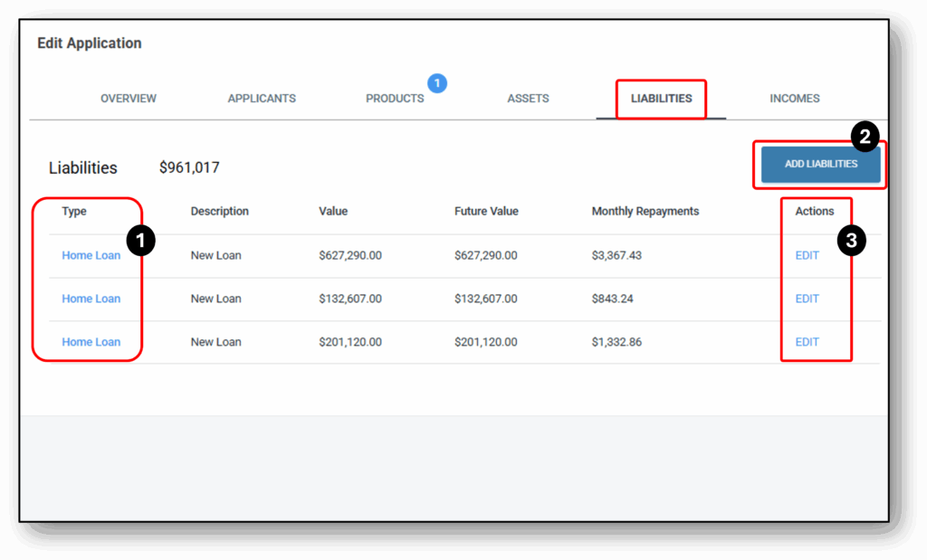The image size is (927, 560).
Task: Click the black circle marker numbered 2
Action: [x=865, y=137]
